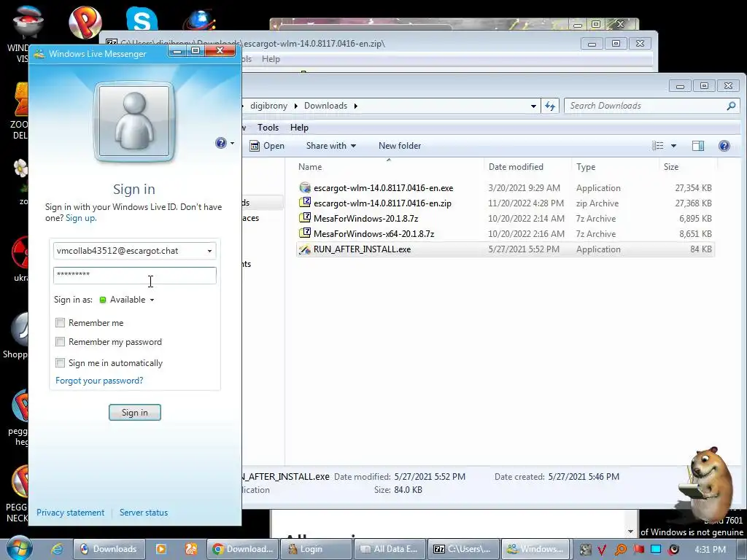Check Sign me in automatically
Screen dimensions: 747x560
pyautogui.click(x=60, y=363)
